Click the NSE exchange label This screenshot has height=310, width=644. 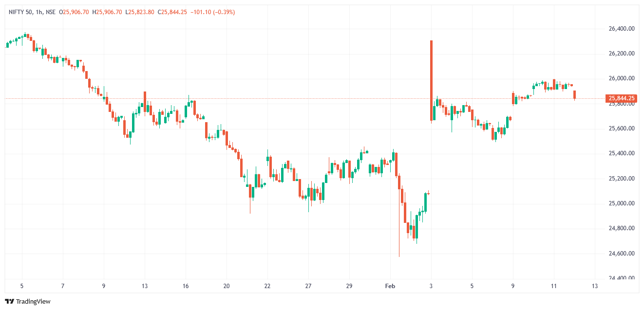click(x=50, y=12)
